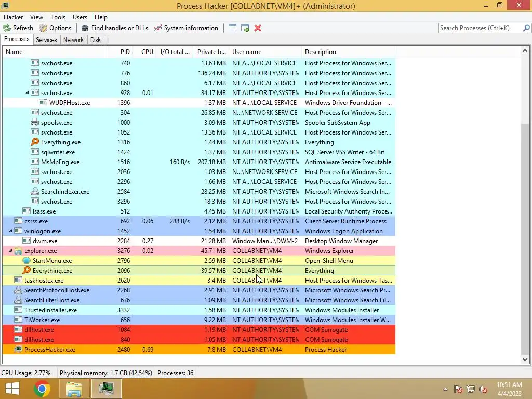Screen dimensions: 532x399
Task: Open File Explorer from taskbar
Action: (74, 389)
